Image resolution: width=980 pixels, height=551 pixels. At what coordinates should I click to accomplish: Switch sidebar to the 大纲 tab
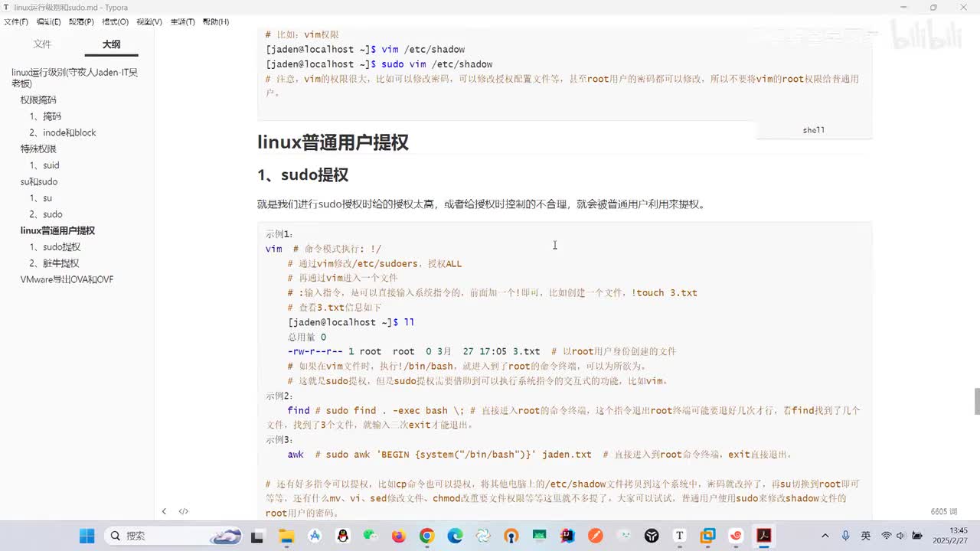pos(112,44)
